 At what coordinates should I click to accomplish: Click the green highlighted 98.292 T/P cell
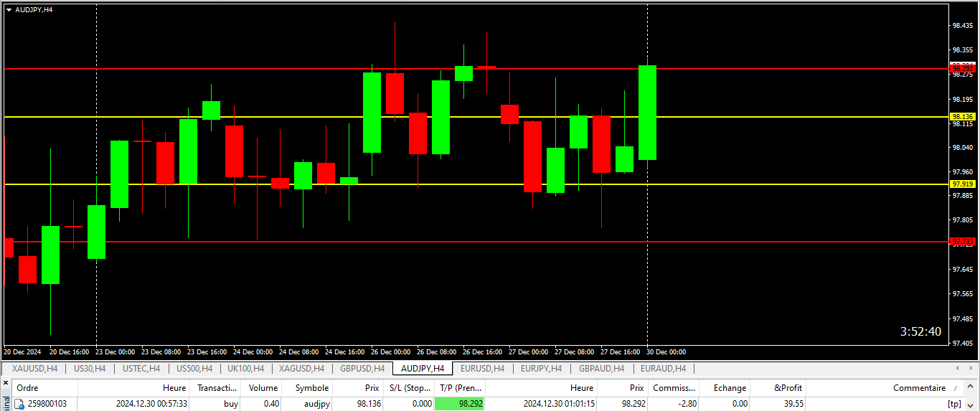click(x=459, y=405)
